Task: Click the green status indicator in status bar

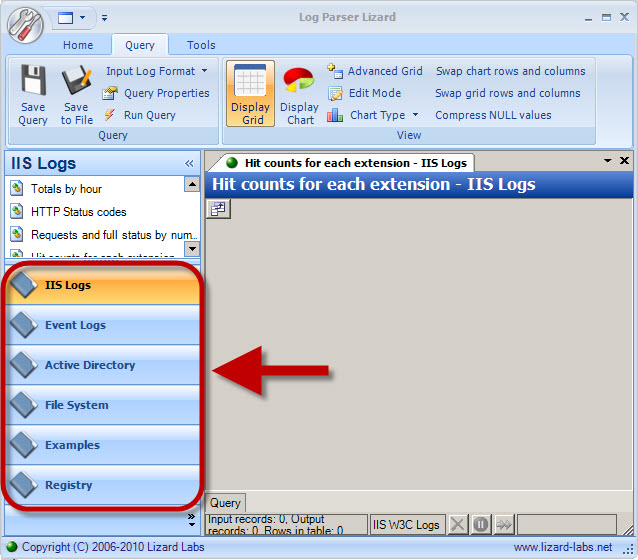Action: coord(12,547)
